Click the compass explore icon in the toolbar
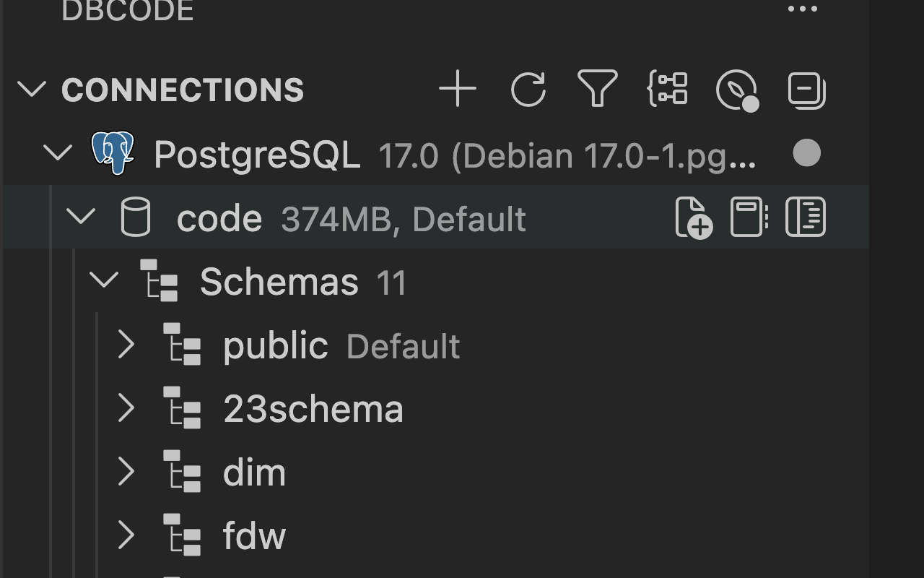 click(736, 89)
